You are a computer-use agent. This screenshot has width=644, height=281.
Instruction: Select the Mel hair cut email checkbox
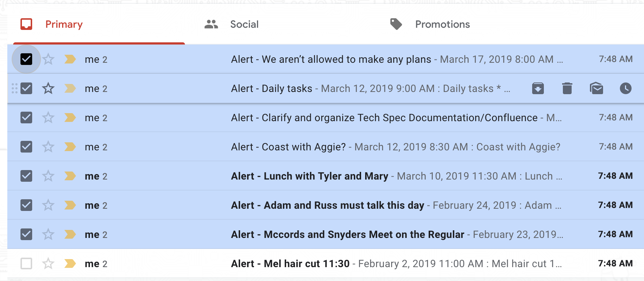pos(26,263)
